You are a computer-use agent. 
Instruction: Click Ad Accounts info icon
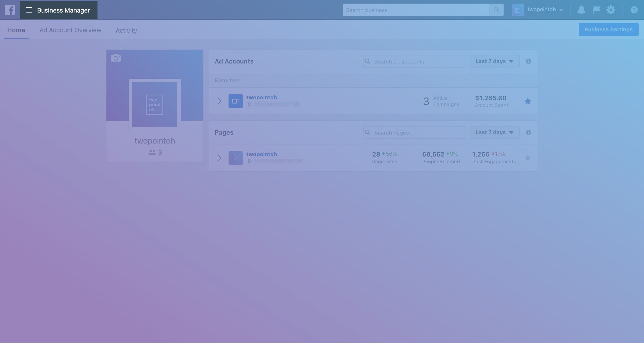[x=528, y=61]
